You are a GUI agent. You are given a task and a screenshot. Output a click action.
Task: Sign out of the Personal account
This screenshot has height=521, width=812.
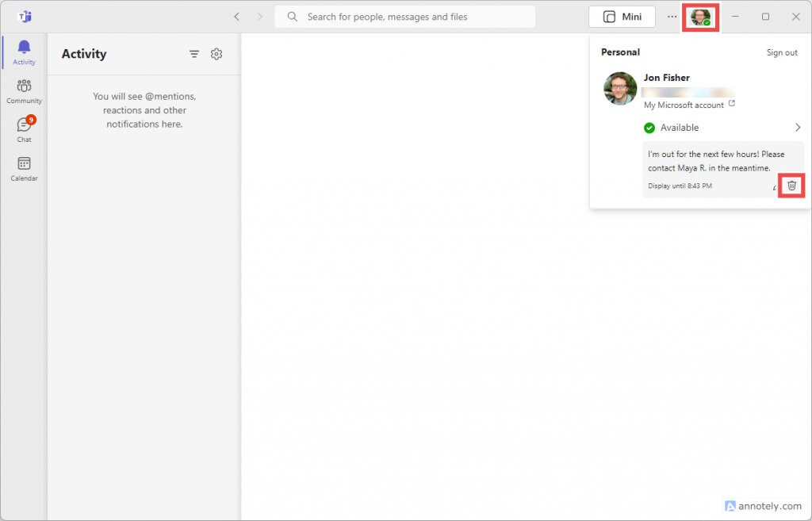(x=782, y=52)
